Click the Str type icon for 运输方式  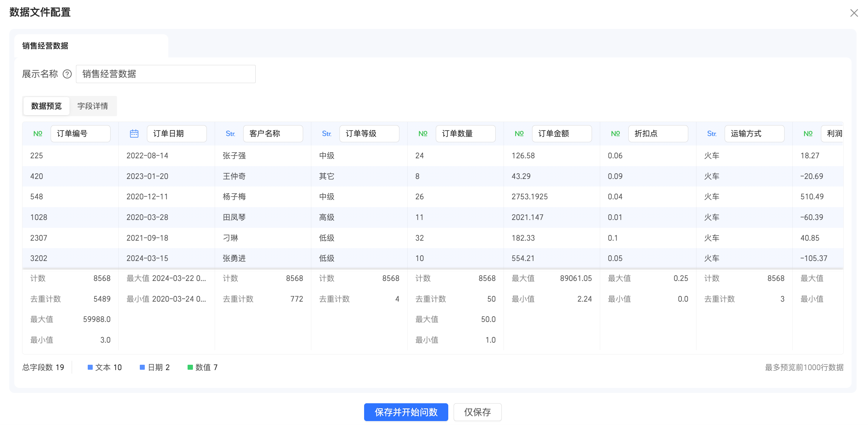(712, 134)
